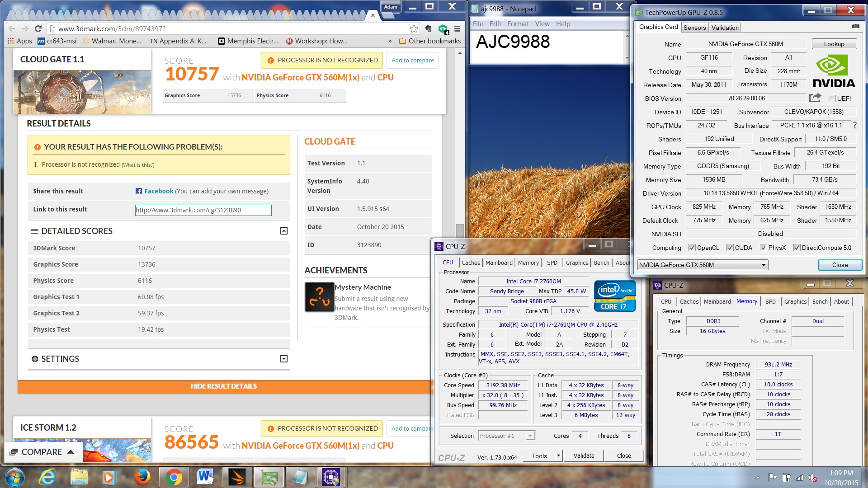The width and height of the screenshot is (868, 488).
Task: Expand the Settings section
Action: [283, 359]
